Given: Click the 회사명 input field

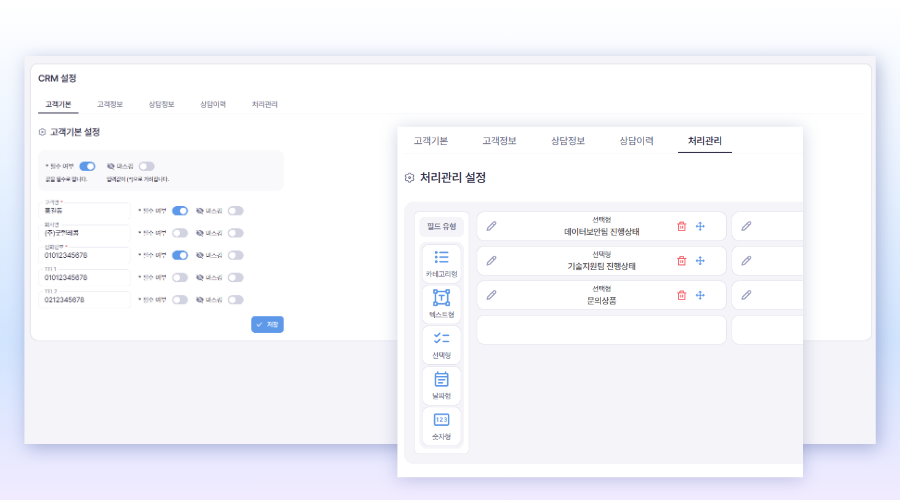Looking at the screenshot, I should point(85,233).
